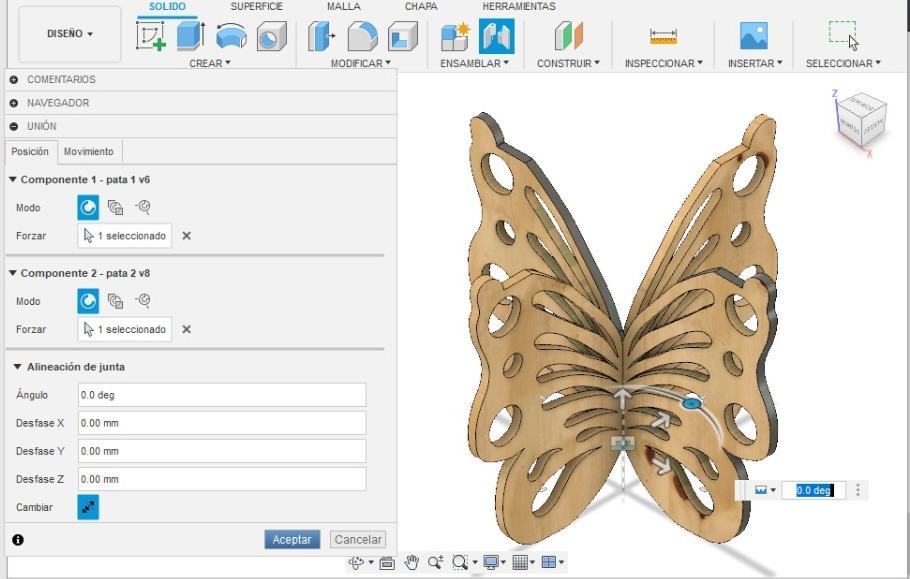
Task: Switch to the HERRAMIENTAS tab
Action: coord(519,6)
